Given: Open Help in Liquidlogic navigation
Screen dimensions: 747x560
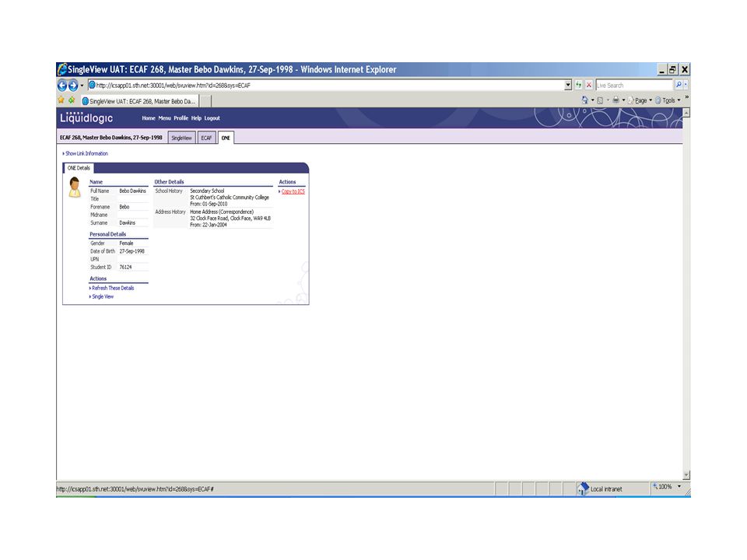Looking at the screenshot, I should 196,118.
